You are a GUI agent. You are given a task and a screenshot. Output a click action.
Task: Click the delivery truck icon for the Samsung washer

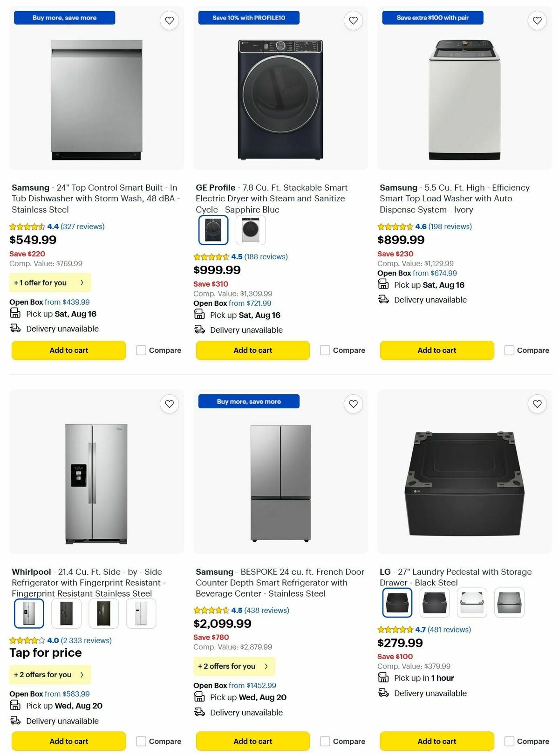click(383, 299)
